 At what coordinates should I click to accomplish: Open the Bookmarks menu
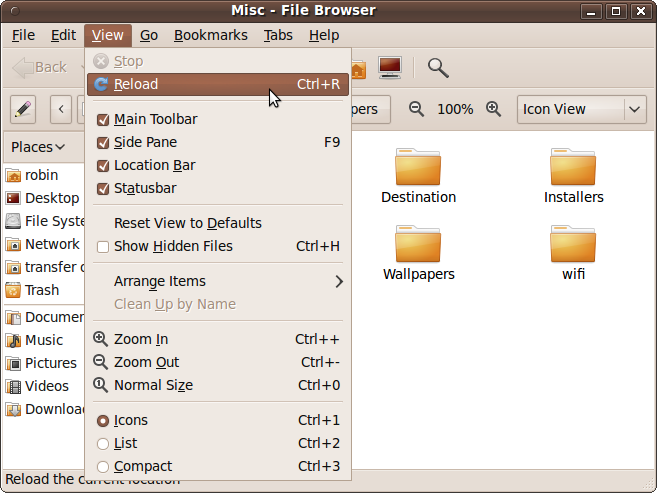211,36
